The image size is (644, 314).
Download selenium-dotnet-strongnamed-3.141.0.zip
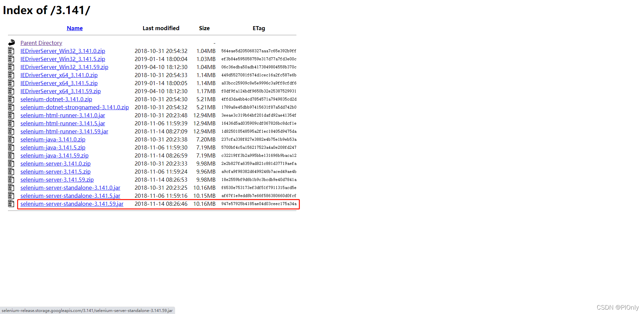tap(74, 107)
